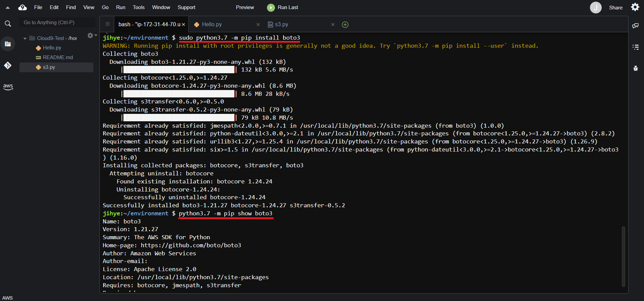Click the 'sudo python3.7 -m pip install boto3' command
The image size is (644, 301).
tap(239, 38)
